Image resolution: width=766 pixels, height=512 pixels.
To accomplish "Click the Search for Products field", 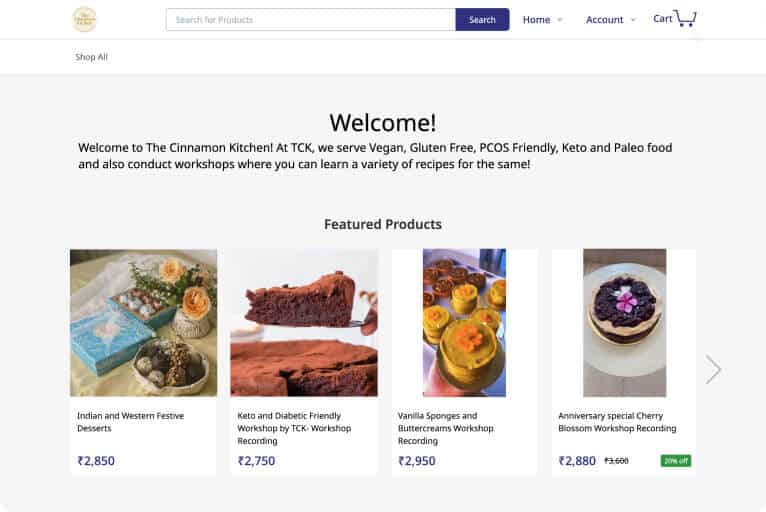I will tap(310, 20).
